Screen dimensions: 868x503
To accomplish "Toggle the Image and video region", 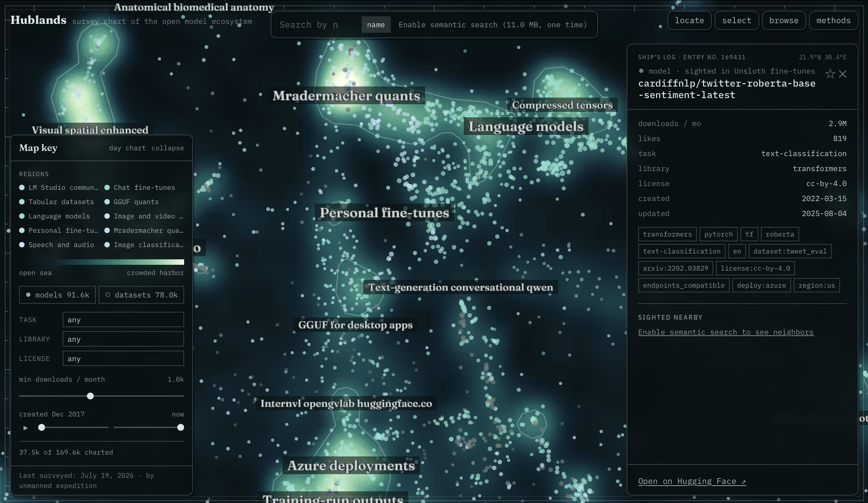I will click(144, 216).
